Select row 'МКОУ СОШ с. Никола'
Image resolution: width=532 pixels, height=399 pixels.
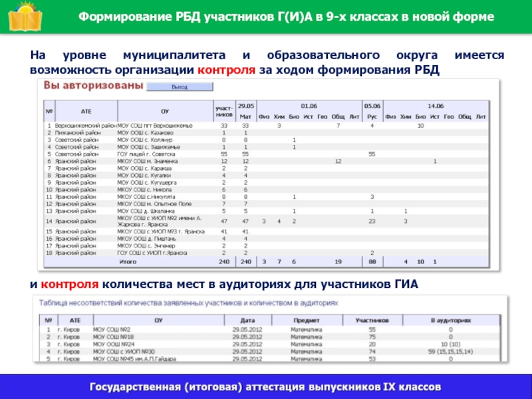(267, 190)
